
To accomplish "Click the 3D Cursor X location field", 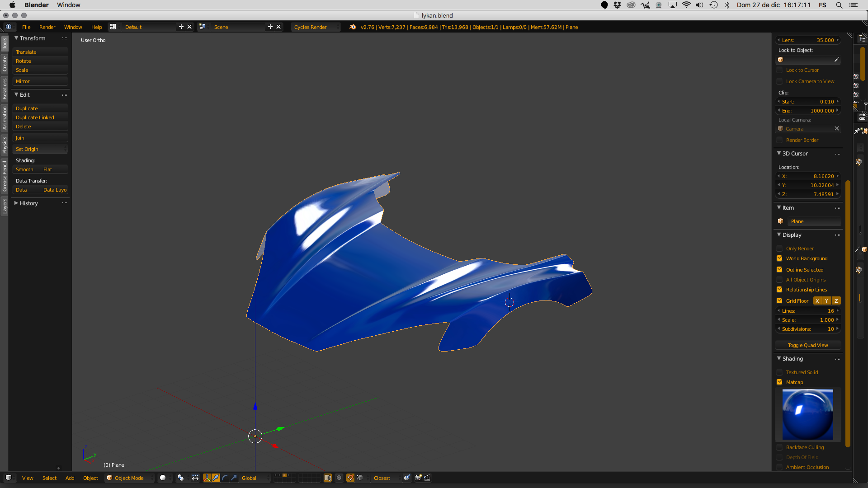I will [808, 176].
